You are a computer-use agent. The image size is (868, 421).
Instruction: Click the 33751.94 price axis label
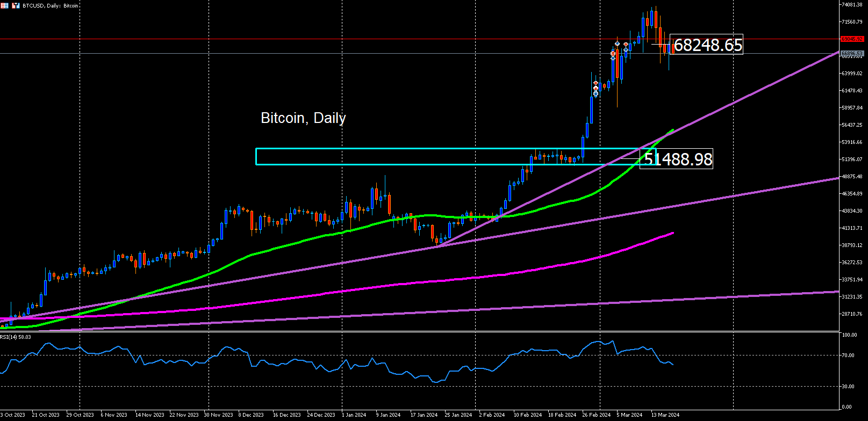coord(852,279)
